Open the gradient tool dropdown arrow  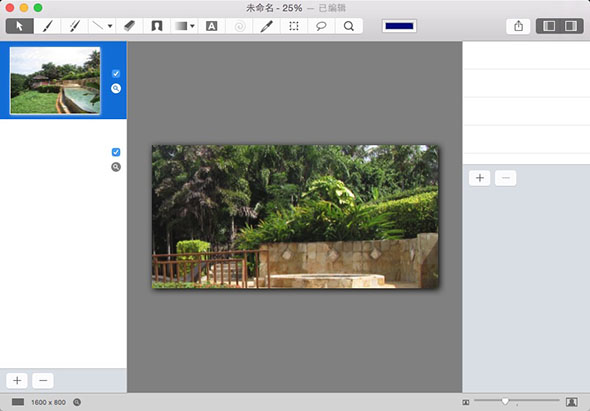[x=192, y=26]
